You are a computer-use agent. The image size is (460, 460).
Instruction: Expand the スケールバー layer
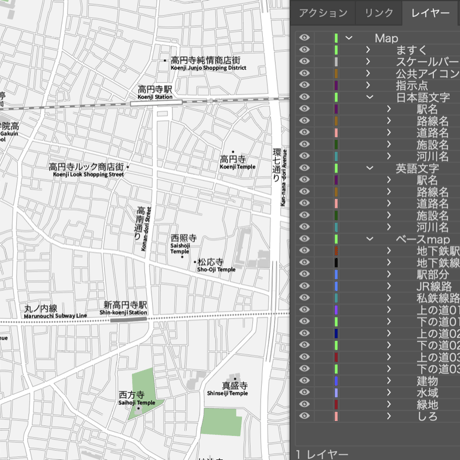[x=368, y=62]
